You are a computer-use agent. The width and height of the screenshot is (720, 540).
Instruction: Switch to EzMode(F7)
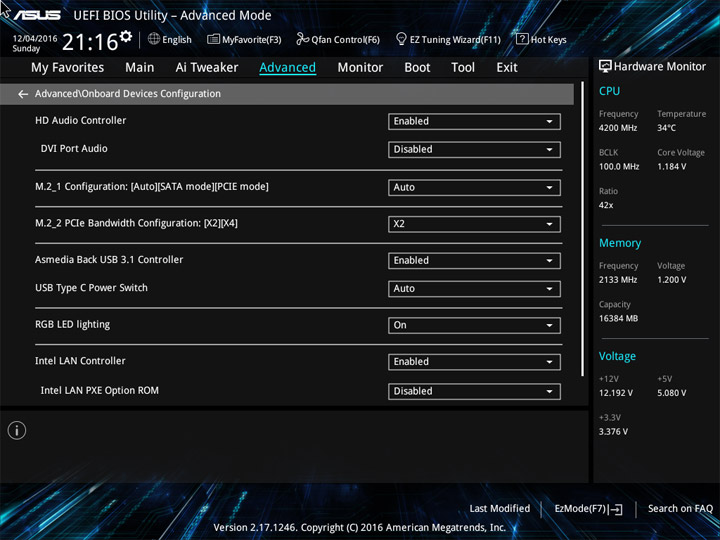tap(588, 509)
